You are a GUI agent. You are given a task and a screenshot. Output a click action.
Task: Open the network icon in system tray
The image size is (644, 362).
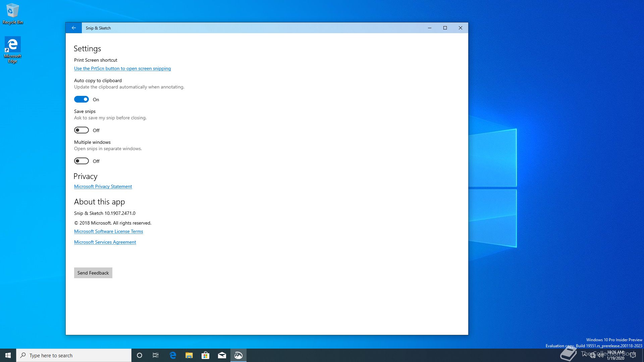[x=593, y=355]
